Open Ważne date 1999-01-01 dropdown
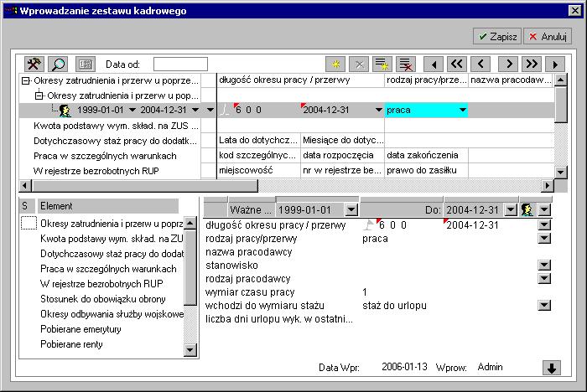This screenshot has height=392, width=587. [351, 209]
